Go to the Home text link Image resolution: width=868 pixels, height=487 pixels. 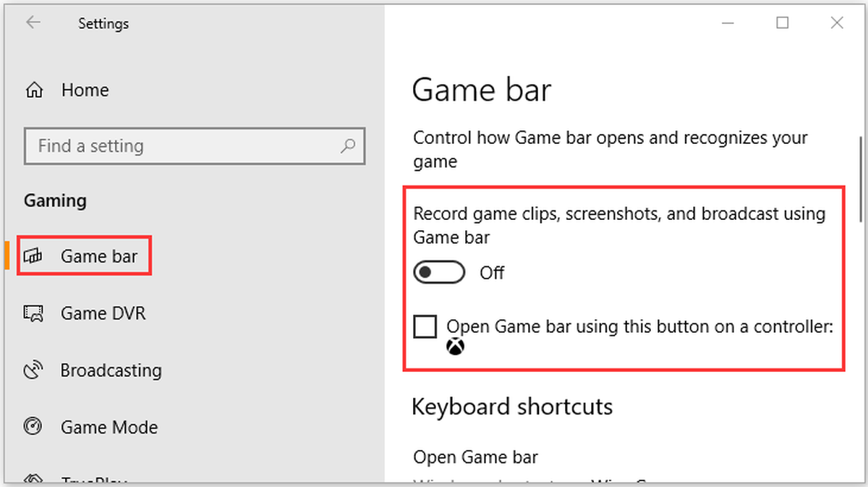(85, 90)
